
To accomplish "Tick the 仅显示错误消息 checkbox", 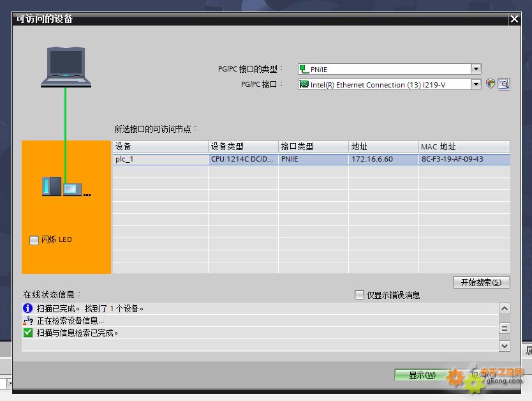I will pos(359,295).
